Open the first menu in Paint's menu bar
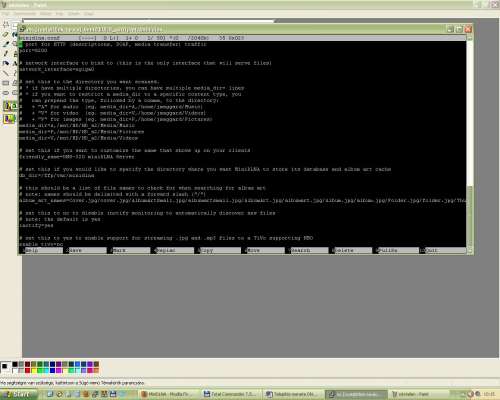500x400 pixels. pos(6,14)
